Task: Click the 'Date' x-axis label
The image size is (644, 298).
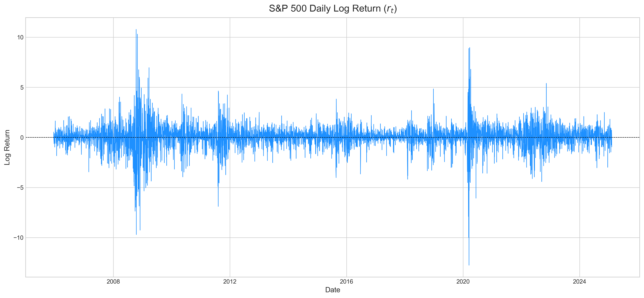Action: click(332, 290)
